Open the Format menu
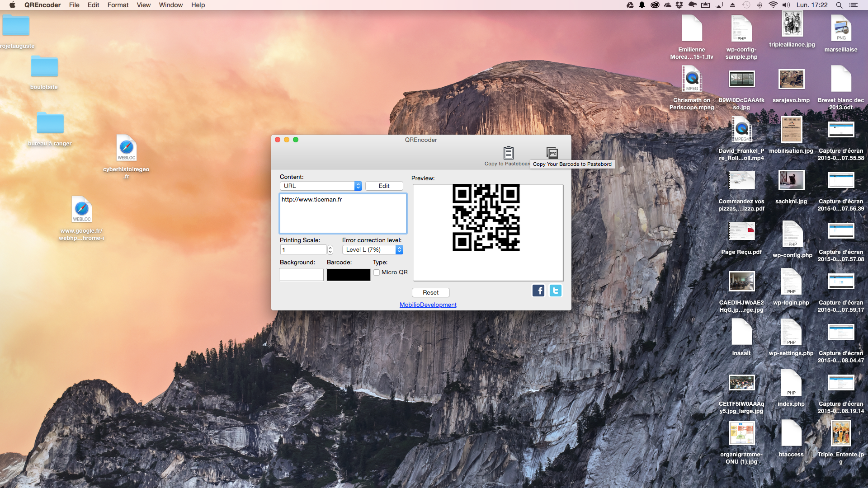The height and width of the screenshot is (488, 868). coord(118,5)
